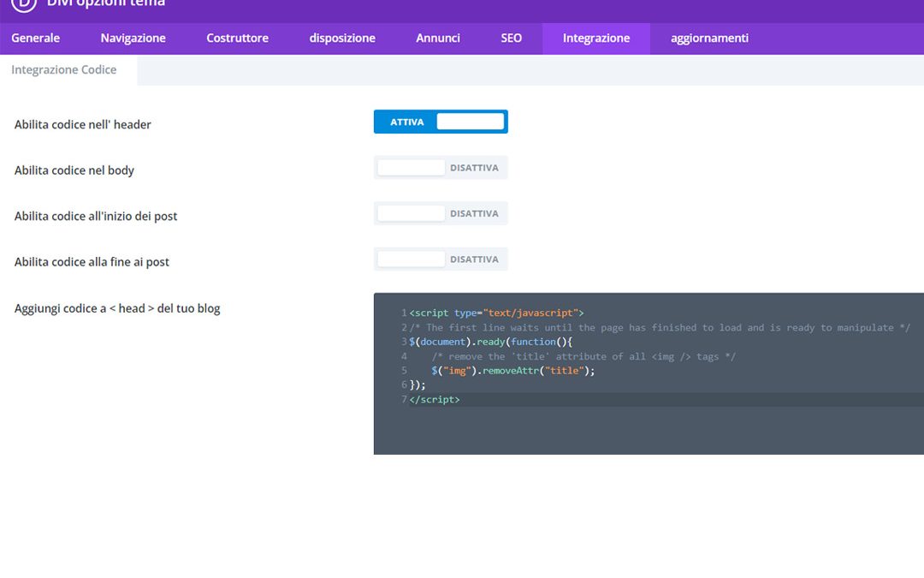
Task: Open the SEO tab
Action: (x=512, y=39)
